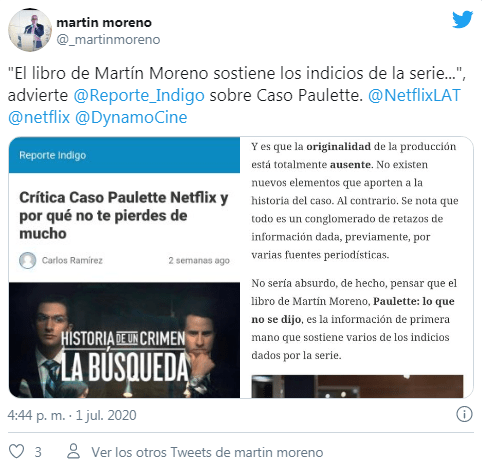Open martin moreno's profile avatar
The image size is (482, 466).
point(30,30)
